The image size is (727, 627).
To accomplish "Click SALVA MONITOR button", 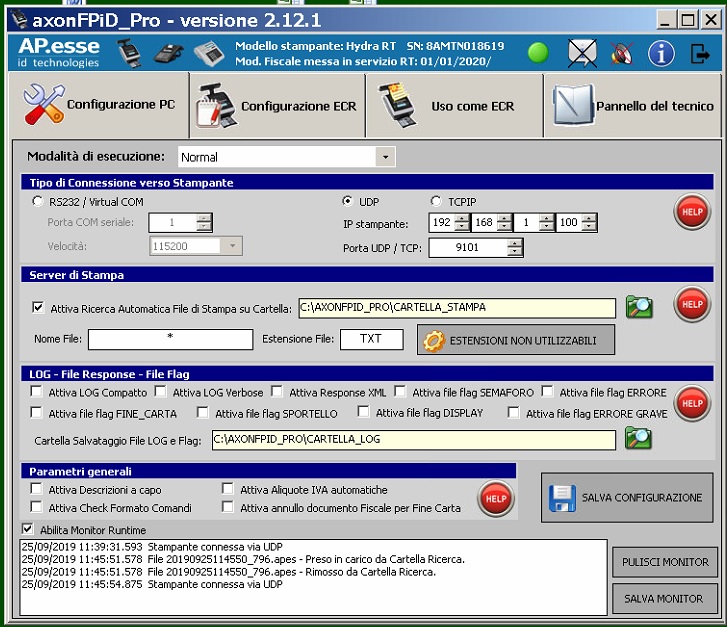I will (x=665, y=599).
